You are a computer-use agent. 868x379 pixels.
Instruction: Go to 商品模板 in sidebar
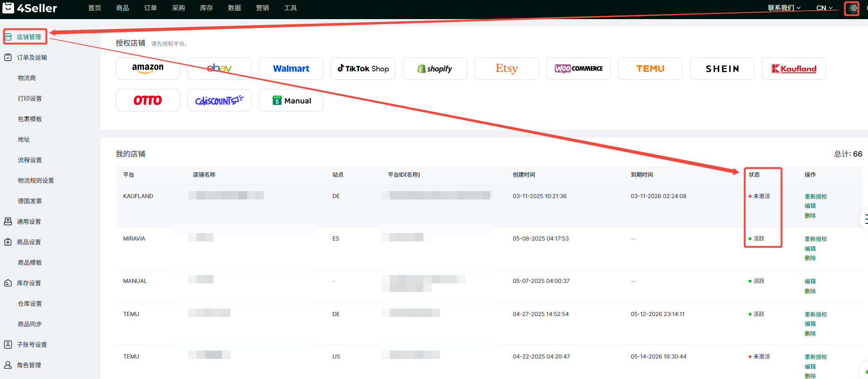pos(30,262)
